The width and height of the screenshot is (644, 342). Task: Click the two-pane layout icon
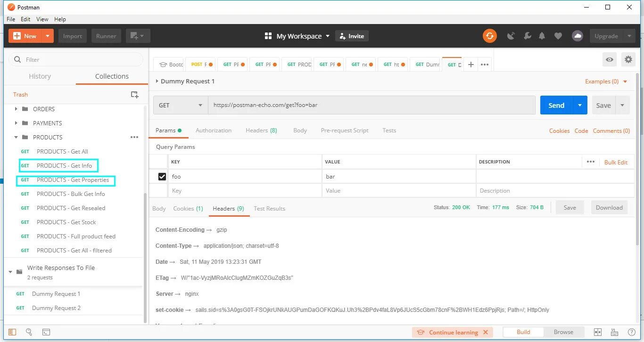coord(598,332)
